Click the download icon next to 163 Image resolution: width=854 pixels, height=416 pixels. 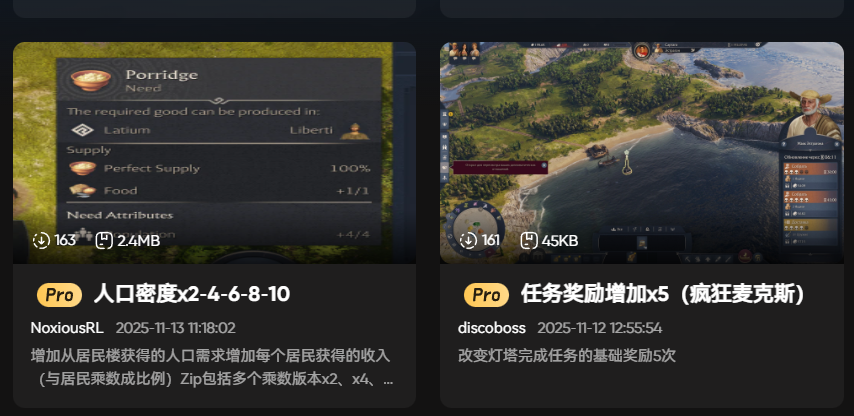pos(41,241)
